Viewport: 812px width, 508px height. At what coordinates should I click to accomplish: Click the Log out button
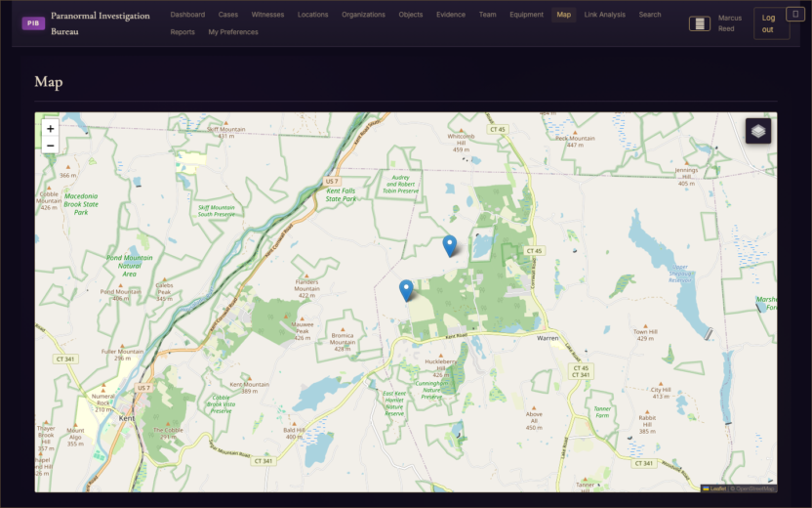click(772, 23)
